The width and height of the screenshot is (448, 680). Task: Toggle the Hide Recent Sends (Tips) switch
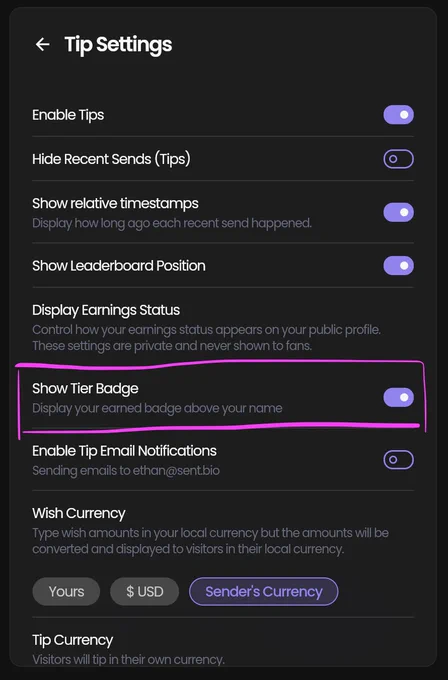(x=398, y=159)
